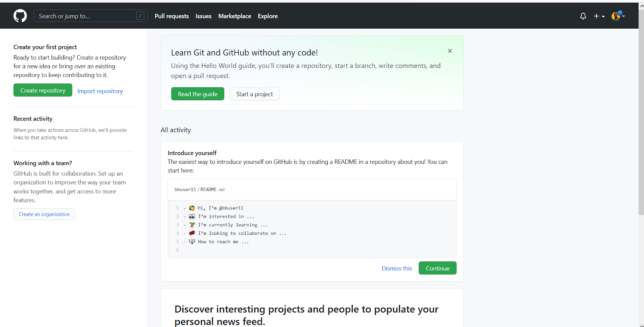644x327 pixels.
Task: Click the 'Hi, I'm @bbuser11' line
Action: [221, 208]
